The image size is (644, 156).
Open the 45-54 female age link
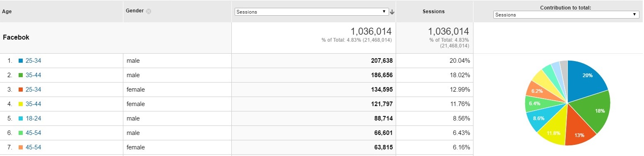[x=33, y=147]
